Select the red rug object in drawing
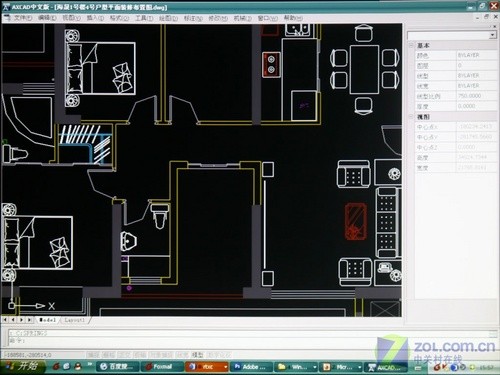Screen dimensions: 500x375 (x=356, y=222)
